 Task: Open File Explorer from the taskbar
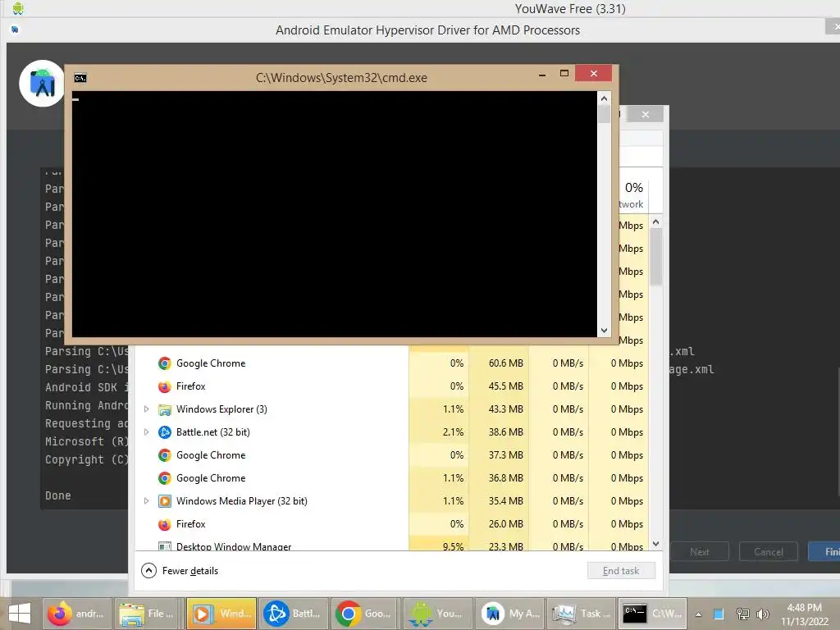149,614
